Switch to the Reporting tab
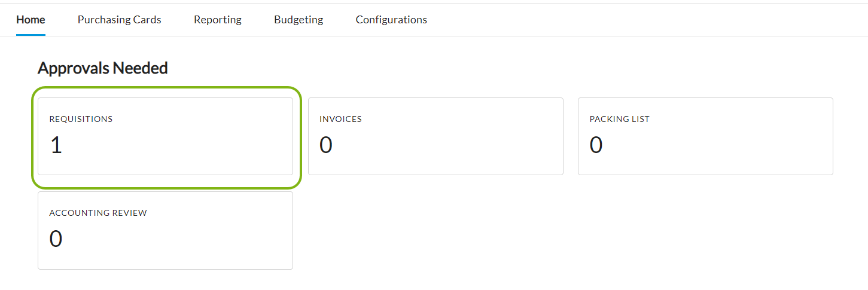 pyautogui.click(x=217, y=20)
